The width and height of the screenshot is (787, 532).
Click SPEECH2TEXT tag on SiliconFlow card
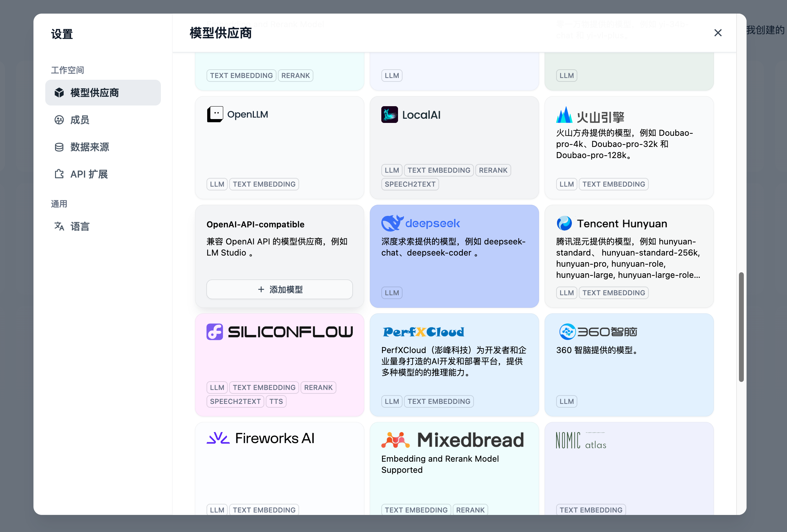click(x=235, y=401)
